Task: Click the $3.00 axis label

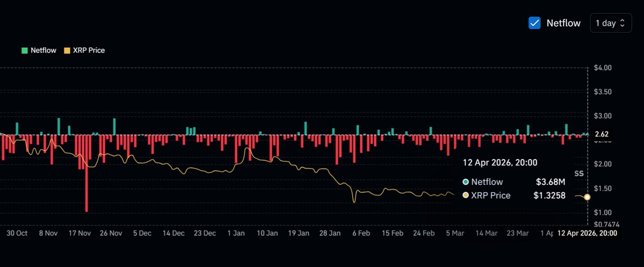Action: click(603, 116)
